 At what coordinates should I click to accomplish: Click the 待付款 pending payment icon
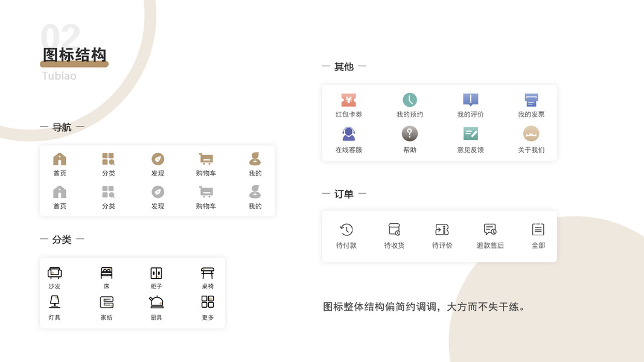(x=346, y=229)
